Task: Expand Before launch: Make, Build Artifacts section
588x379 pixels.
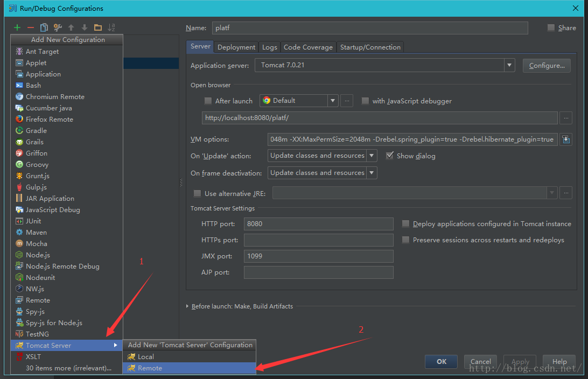Action: [187, 306]
